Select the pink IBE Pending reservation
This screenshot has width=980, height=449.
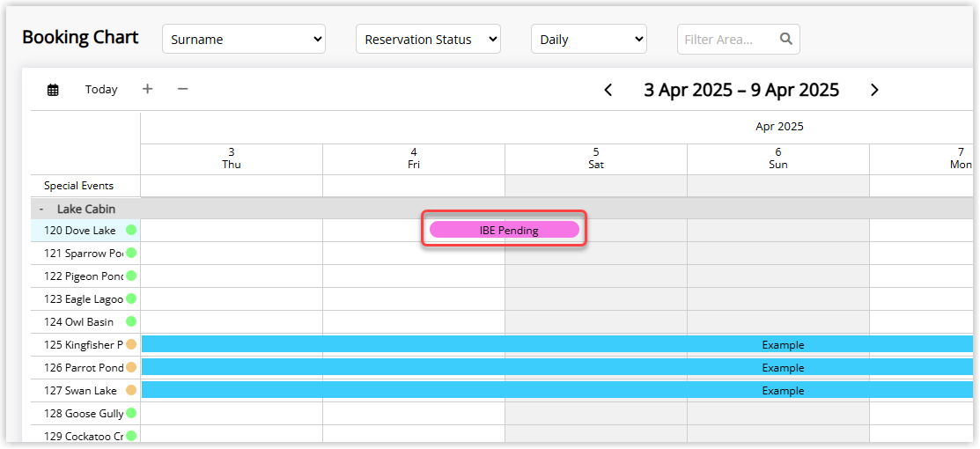coord(504,230)
